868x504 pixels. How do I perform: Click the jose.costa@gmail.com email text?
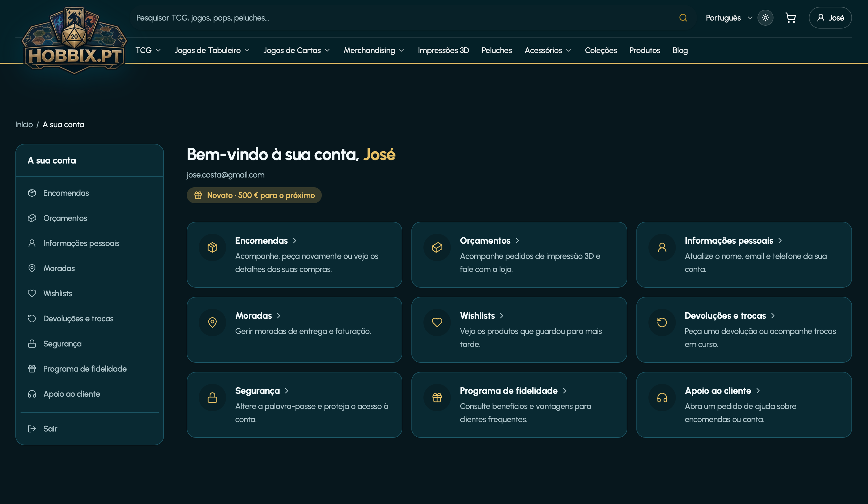[x=225, y=175]
